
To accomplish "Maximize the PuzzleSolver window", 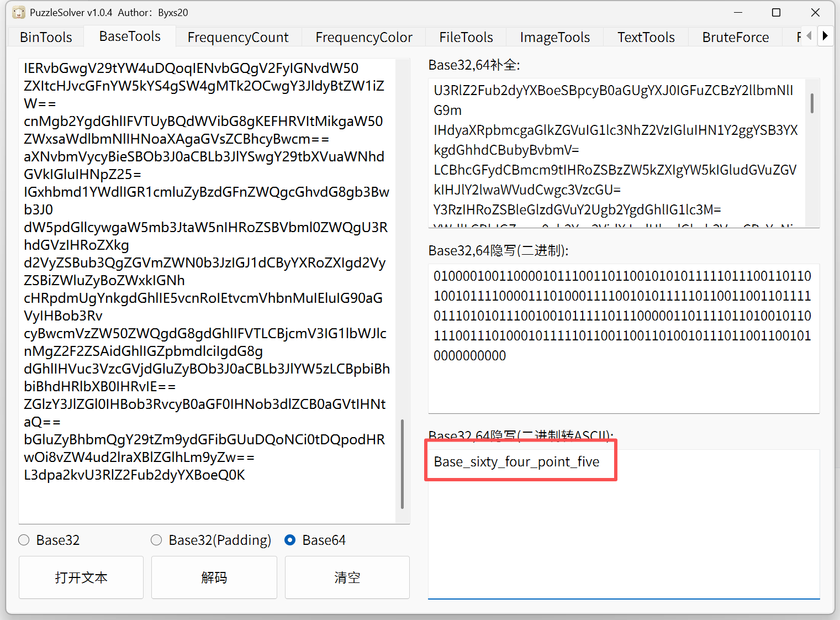I will [x=776, y=13].
